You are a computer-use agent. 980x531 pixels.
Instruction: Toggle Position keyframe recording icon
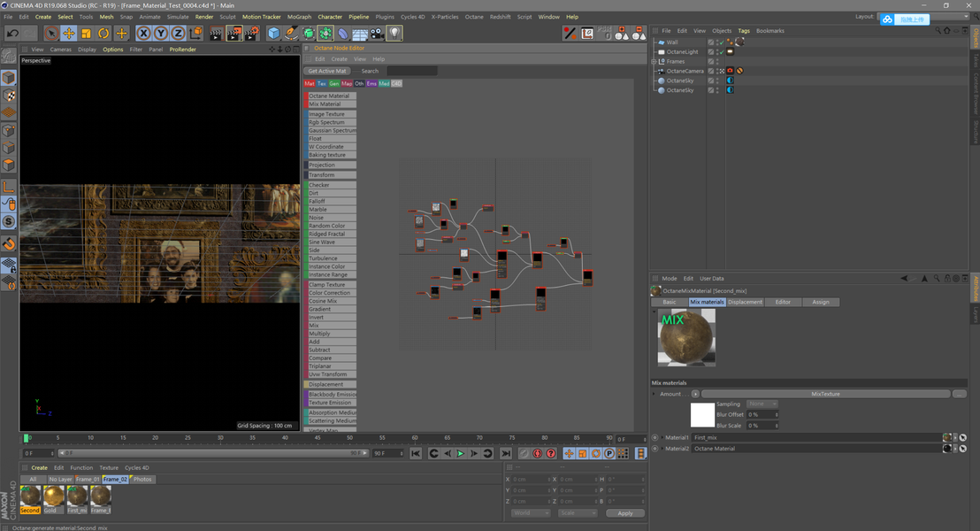569,453
